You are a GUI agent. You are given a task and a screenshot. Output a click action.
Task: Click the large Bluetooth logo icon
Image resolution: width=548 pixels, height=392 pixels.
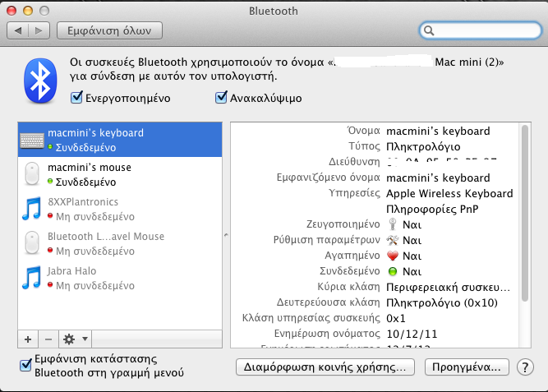40,81
